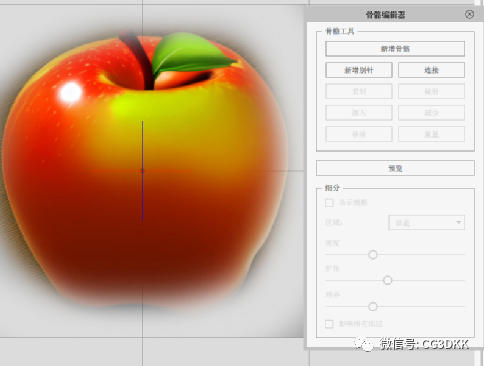This screenshot has height=366, width=484.
Task: Click the 新增骨骼 button
Action: pyautogui.click(x=395, y=49)
